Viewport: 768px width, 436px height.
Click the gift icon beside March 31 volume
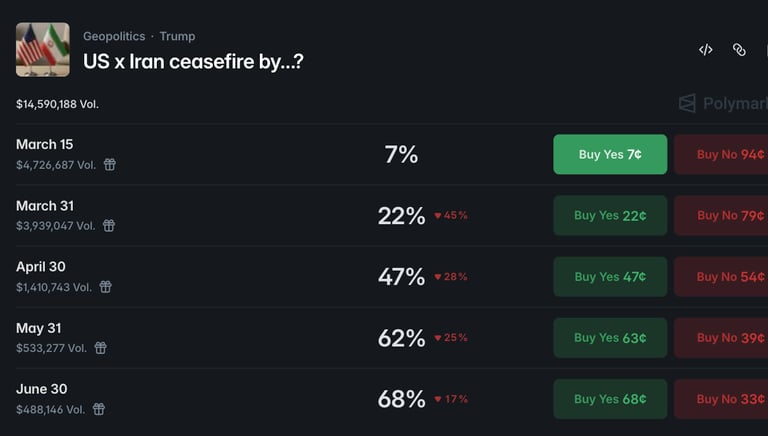[109, 226]
